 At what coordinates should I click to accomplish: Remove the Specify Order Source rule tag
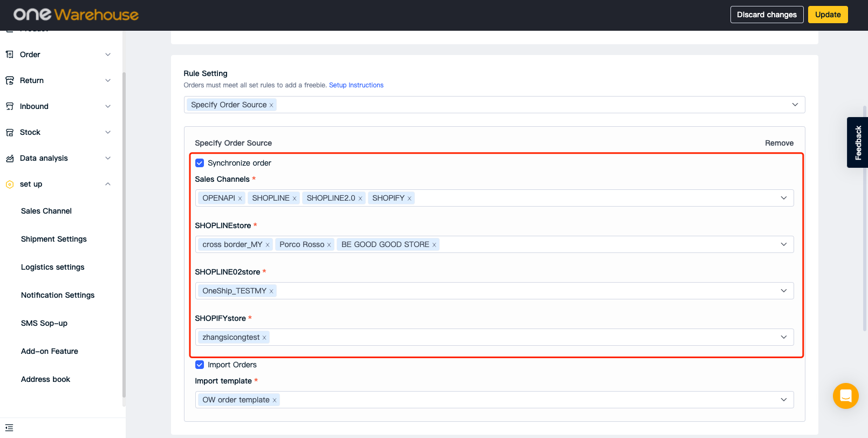coord(271,105)
